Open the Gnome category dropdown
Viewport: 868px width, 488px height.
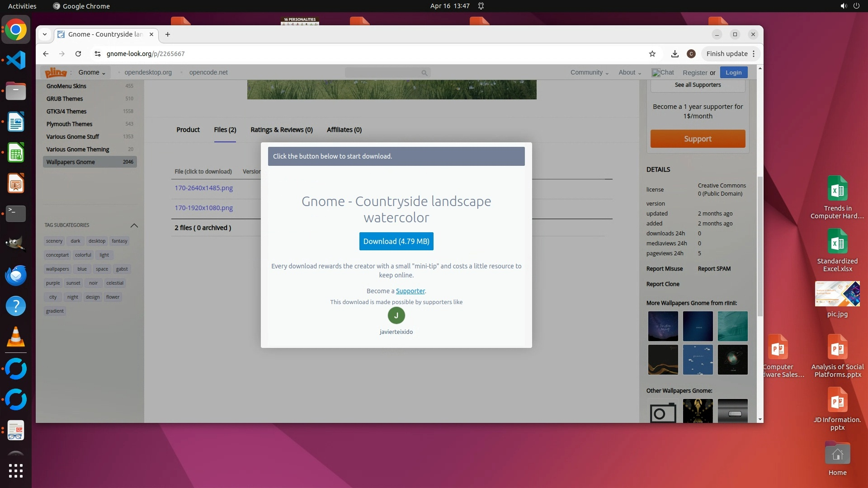tap(92, 72)
